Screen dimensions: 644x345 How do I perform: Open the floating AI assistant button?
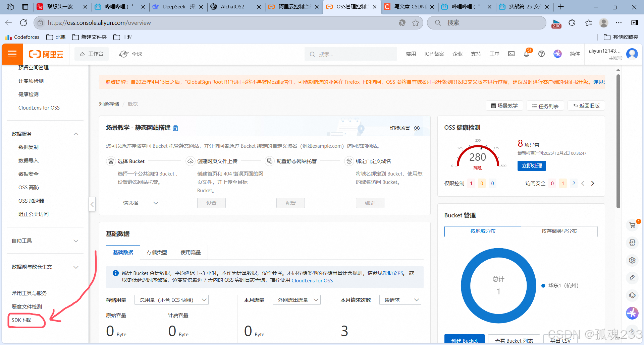pyautogui.click(x=632, y=313)
